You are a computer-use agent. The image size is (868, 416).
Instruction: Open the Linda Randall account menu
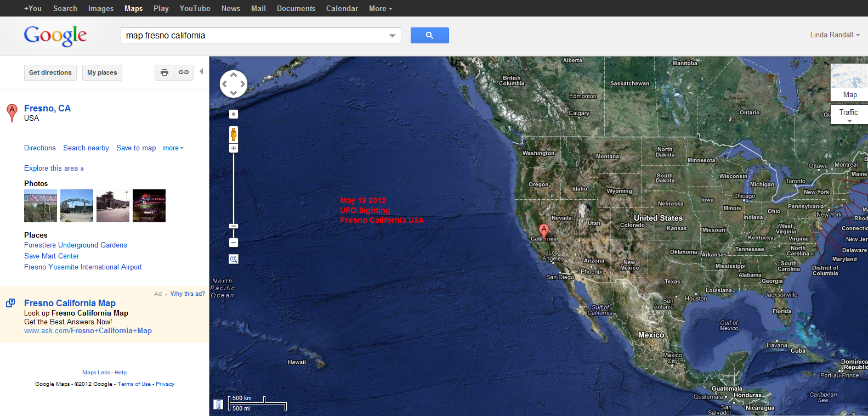pyautogui.click(x=835, y=35)
